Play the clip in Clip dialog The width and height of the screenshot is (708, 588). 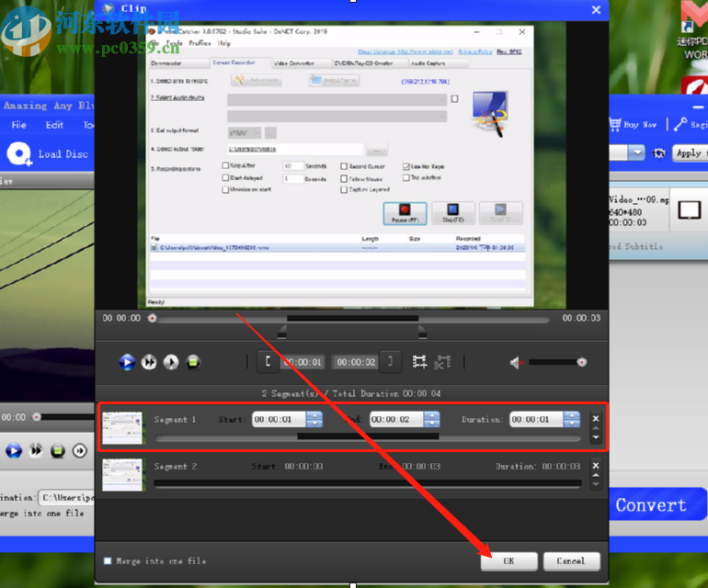click(x=127, y=362)
